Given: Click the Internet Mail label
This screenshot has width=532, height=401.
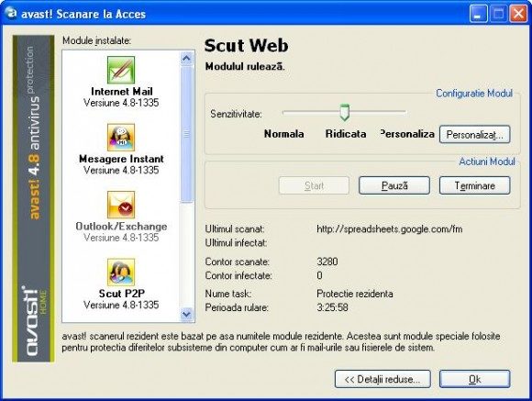Looking at the screenshot, I should (121, 92).
